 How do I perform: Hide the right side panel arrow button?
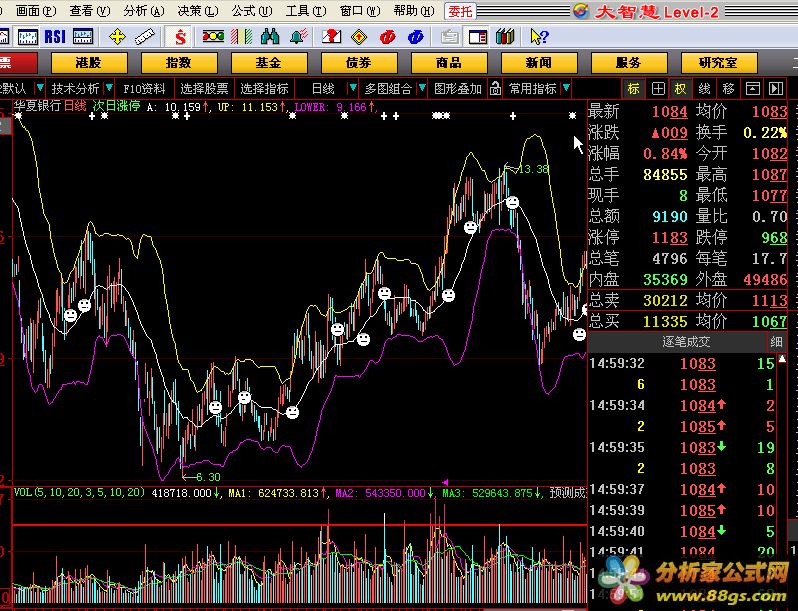click(x=776, y=89)
